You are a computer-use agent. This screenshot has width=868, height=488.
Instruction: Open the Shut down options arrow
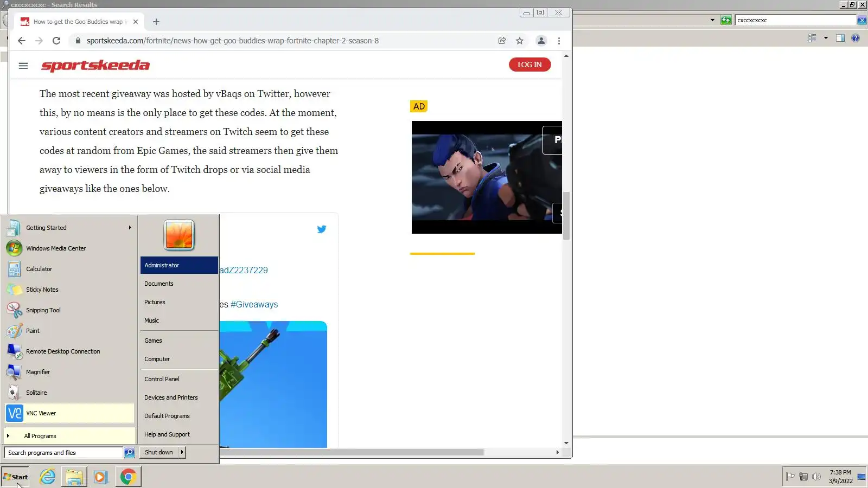pos(182,452)
